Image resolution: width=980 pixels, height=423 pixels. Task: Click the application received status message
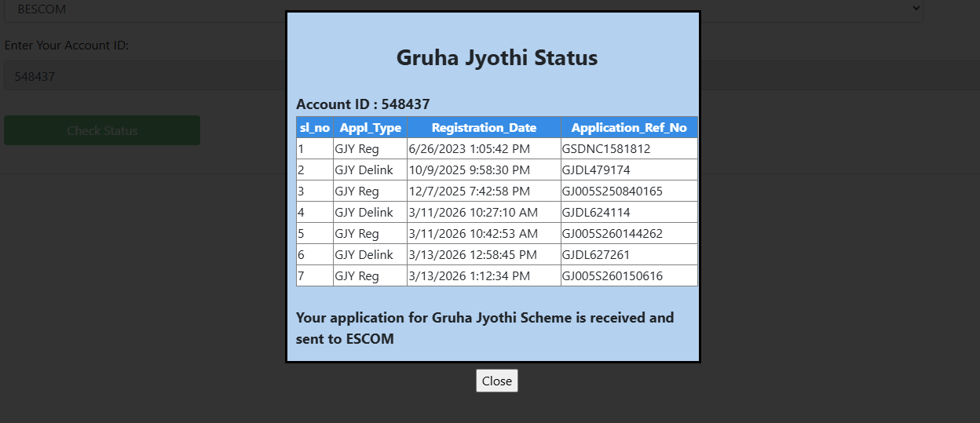coord(485,329)
